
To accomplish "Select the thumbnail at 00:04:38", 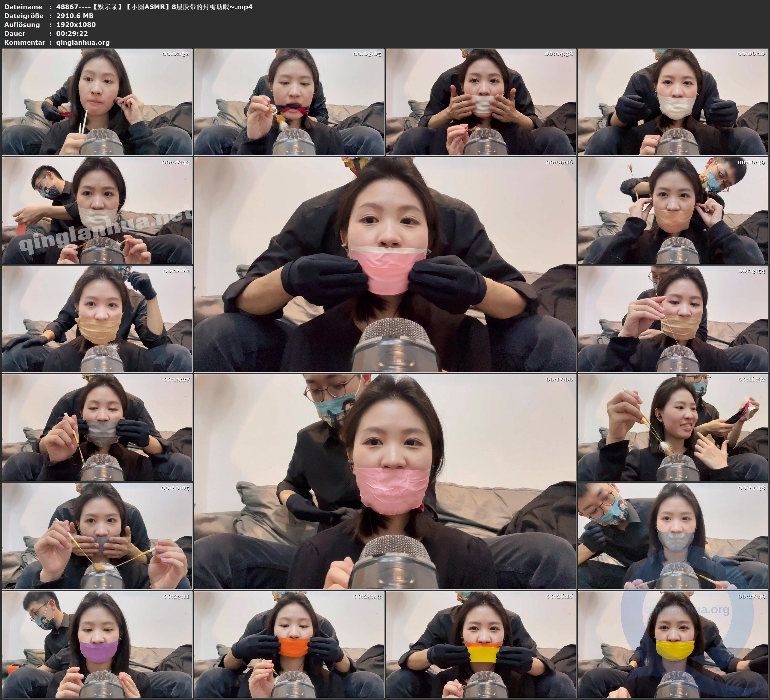I will click(481, 102).
